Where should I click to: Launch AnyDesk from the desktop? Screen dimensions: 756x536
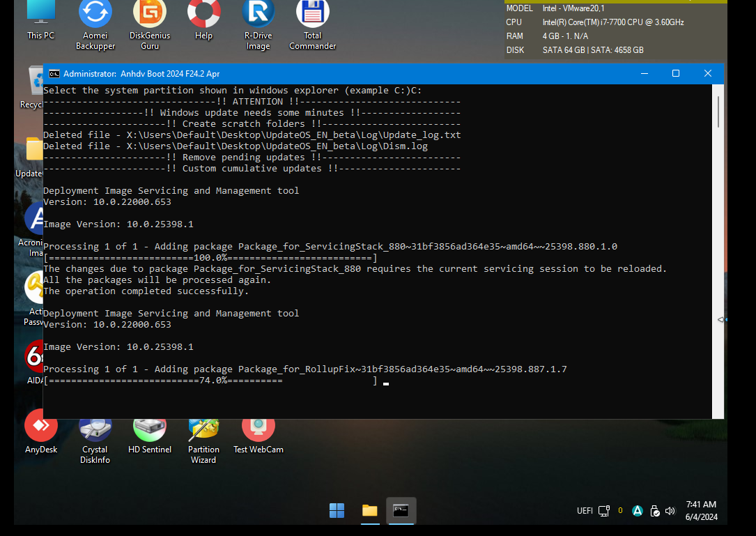(x=41, y=431)
